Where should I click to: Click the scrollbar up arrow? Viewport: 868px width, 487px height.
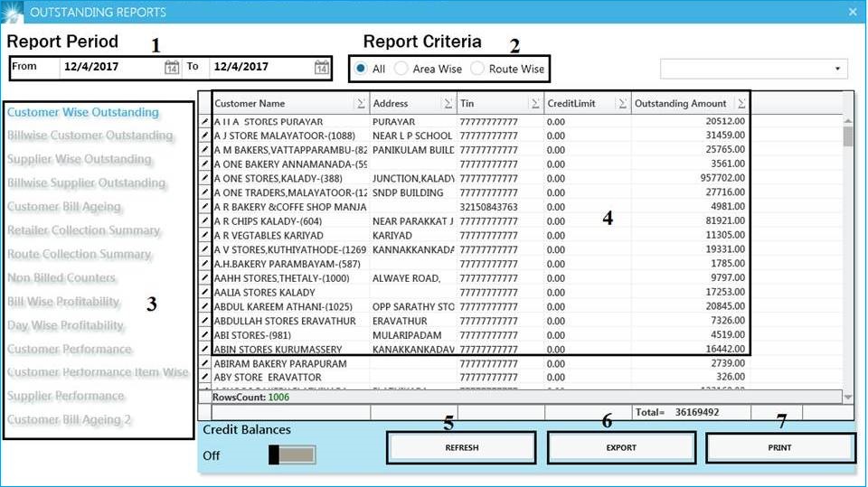[x=848, y=121]
